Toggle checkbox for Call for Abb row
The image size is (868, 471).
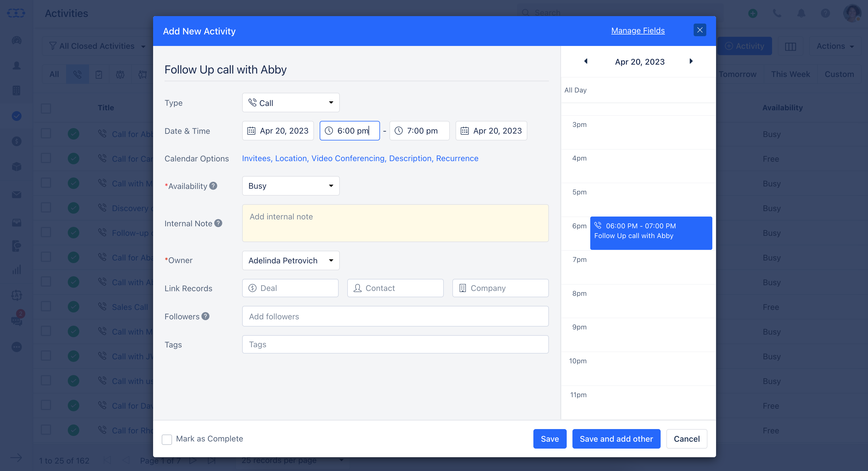46,134
